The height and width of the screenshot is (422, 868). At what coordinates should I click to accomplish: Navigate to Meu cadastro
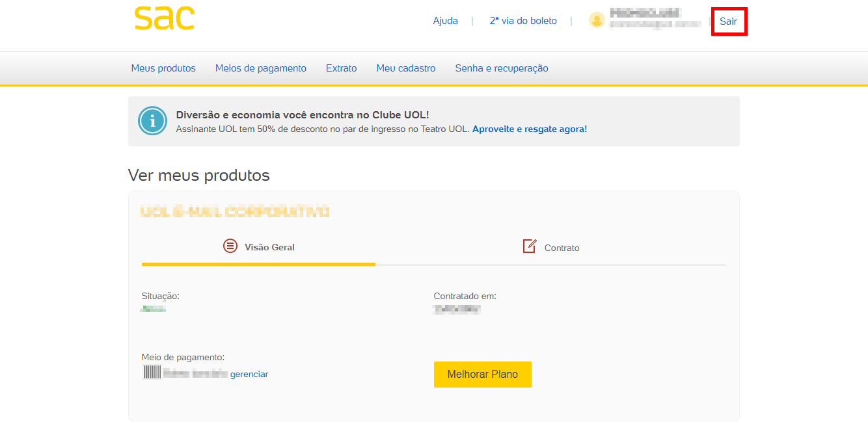point(406,68)
